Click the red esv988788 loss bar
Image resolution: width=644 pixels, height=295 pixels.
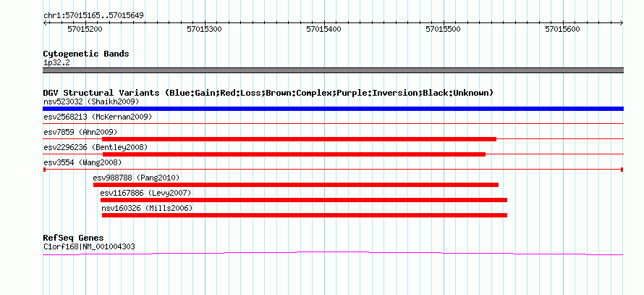tap(296, 185)
